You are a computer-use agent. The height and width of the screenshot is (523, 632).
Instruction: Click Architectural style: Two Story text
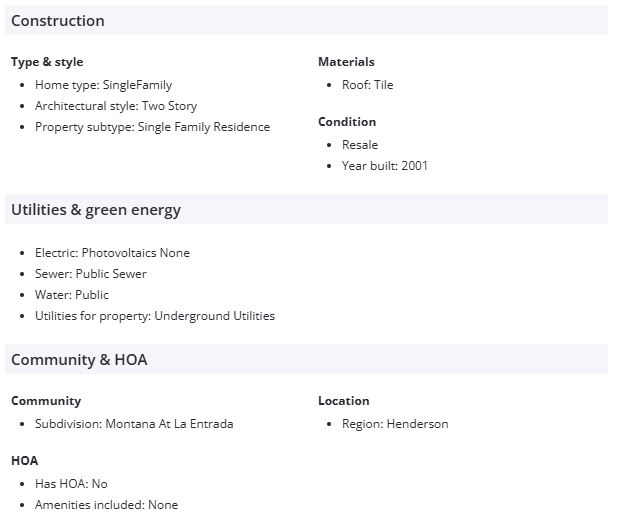pyautogui.click(x=116, y=106)
